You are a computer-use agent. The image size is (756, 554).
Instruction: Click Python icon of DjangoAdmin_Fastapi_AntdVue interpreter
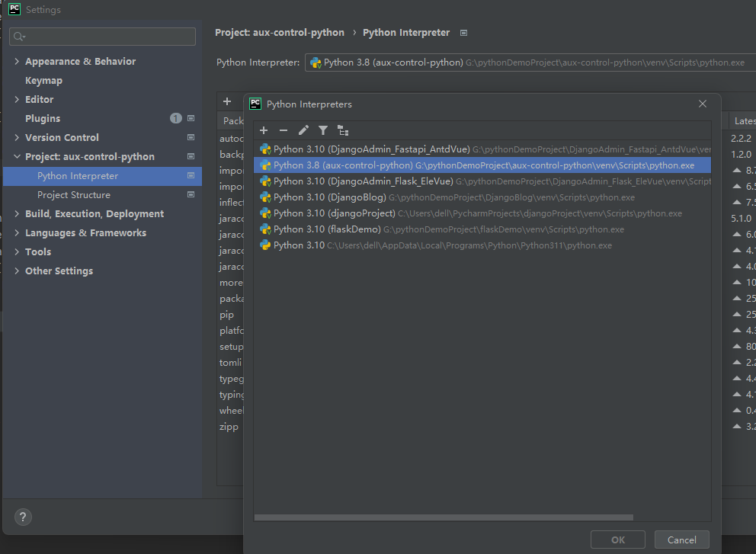(265, 149)
